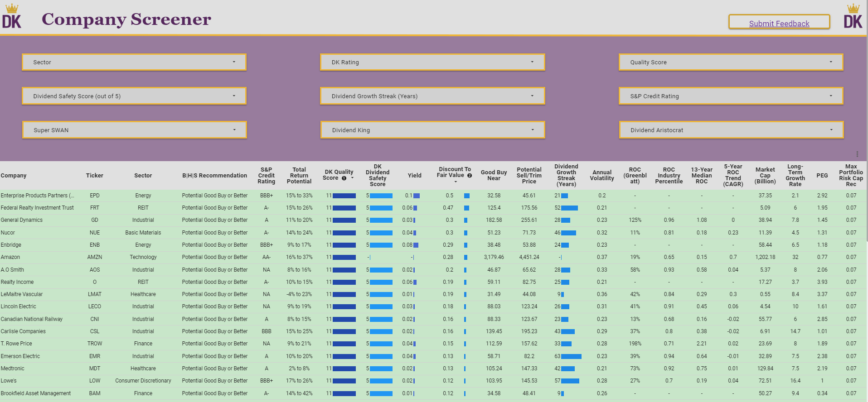Click the DK logo beside Submit Feedback
Screen dimensions: 868x402
(853, 16)
